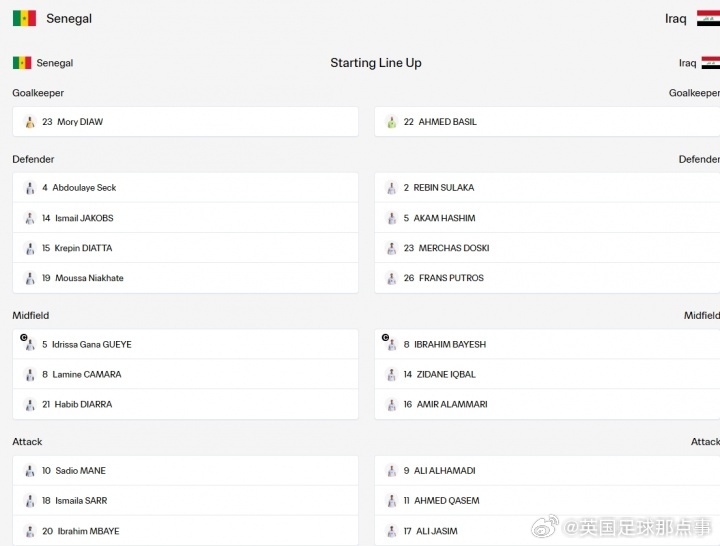Select player name IBRAHIM BAYESH
Image resolution: width=720 pixels, height=546 pixels.
point(450,344)
